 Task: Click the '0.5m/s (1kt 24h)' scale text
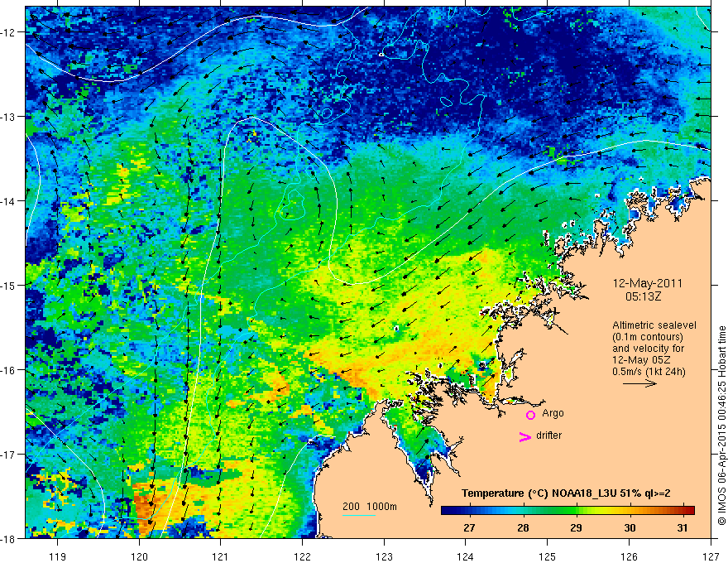click(649, 371)
